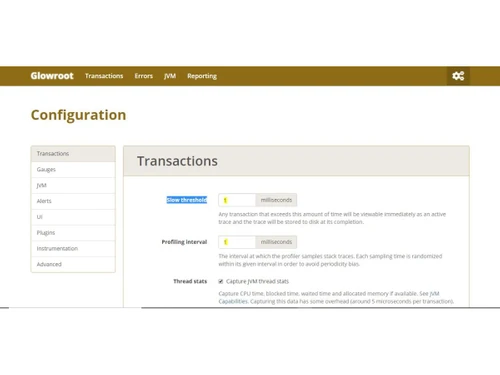Image resolution: width=500 pixels, height=375 pixels.
Task: Click the highlighted Slow threshold label
Action: pos(187,200)
